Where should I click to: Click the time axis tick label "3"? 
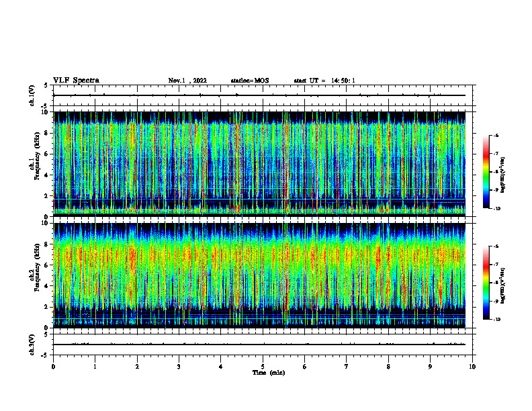pyautogui.click(x=179, y=367)
